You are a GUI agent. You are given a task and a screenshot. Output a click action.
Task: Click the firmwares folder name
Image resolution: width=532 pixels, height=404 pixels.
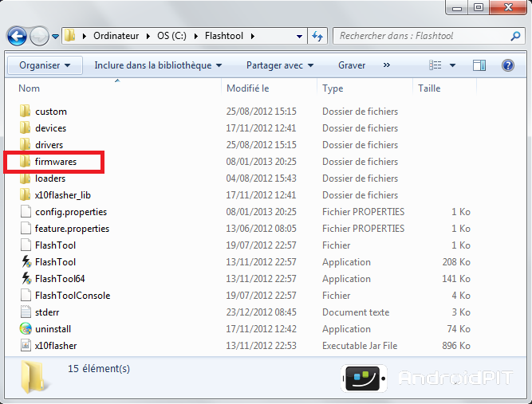(x=56, y=162)
